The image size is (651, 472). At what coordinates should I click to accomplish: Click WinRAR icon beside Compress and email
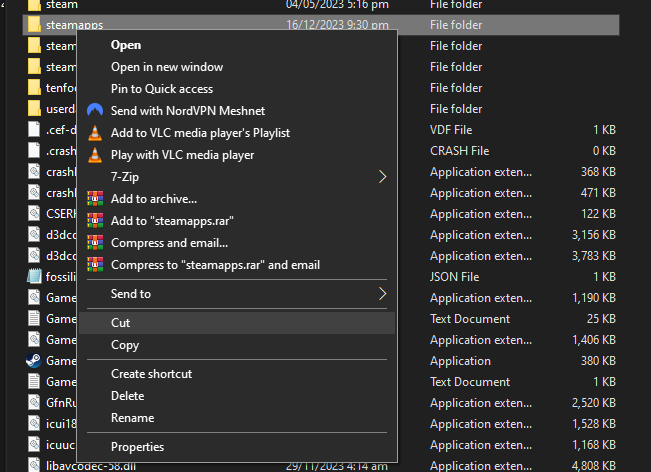click(95, 243)
